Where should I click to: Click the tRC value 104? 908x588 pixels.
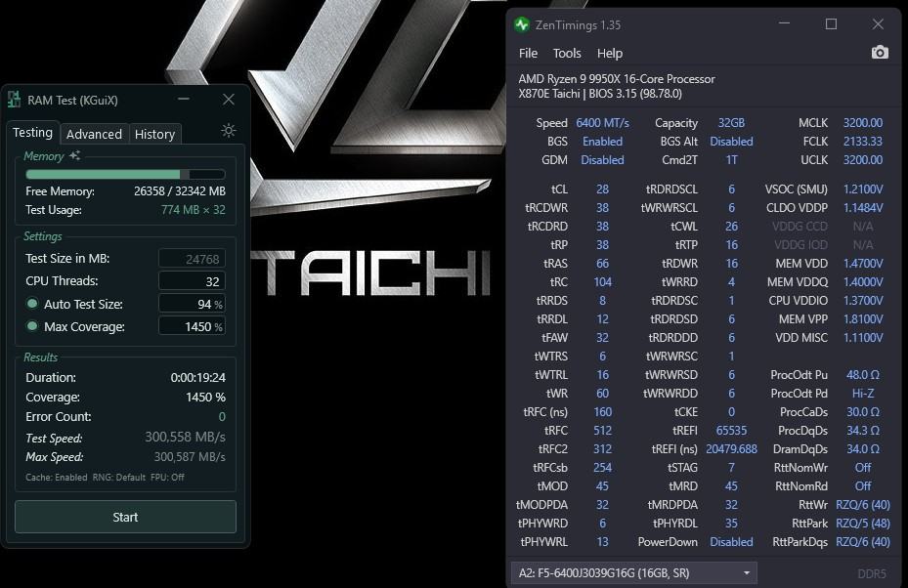pos(602,282)
